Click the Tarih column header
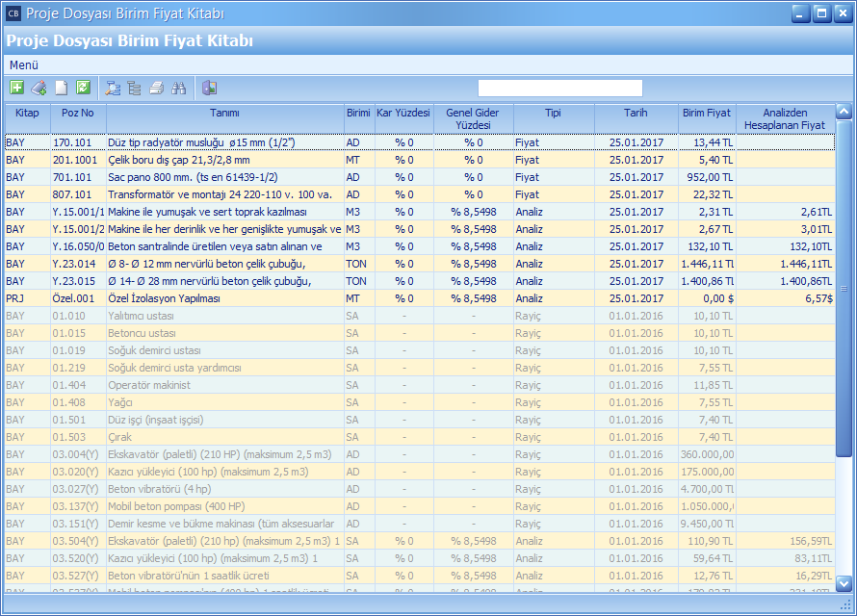The height and width of the screenshot is (616, 857). [x=636, y=113]
